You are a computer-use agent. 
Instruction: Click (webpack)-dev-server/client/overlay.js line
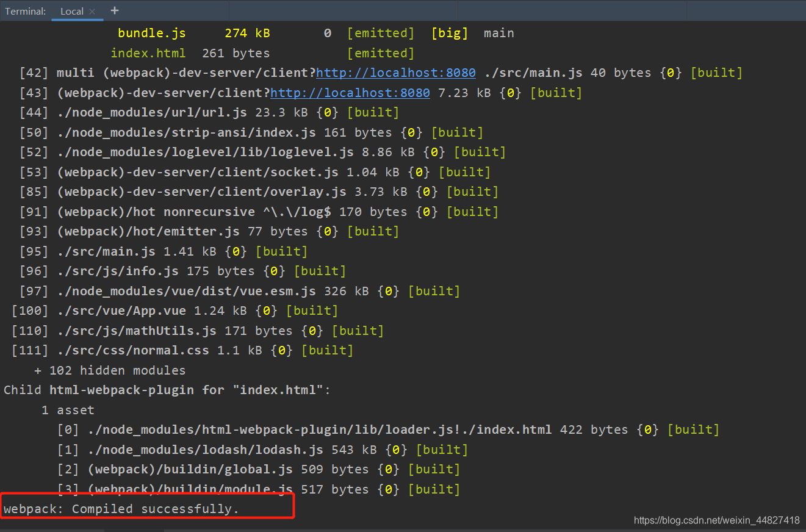point(259,192)
